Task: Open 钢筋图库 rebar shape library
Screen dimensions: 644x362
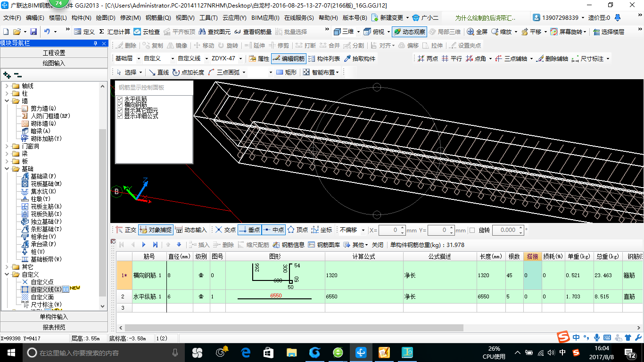Action: click(x=324, y=245)
